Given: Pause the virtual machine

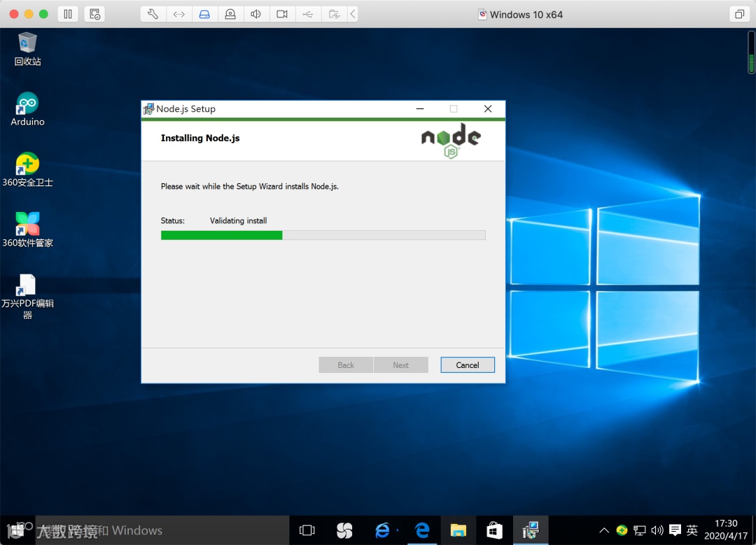Looking at the screenshot, I should pos(68,14).
